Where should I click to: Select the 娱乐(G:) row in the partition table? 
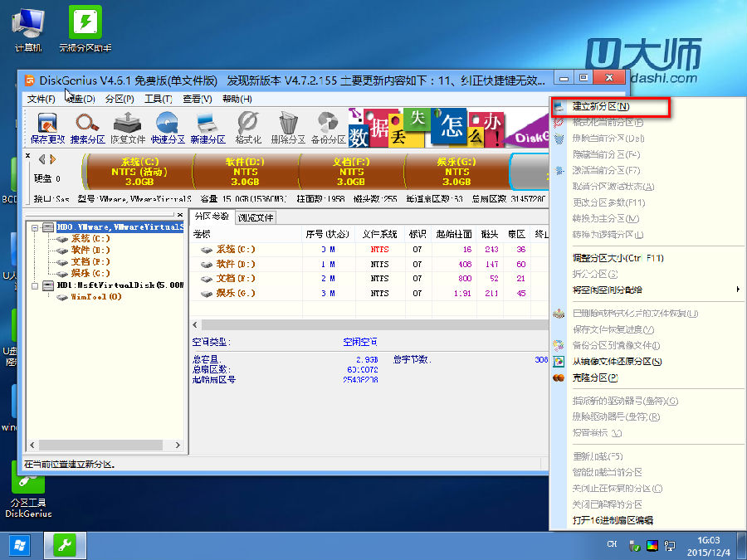tap(369, 294)
